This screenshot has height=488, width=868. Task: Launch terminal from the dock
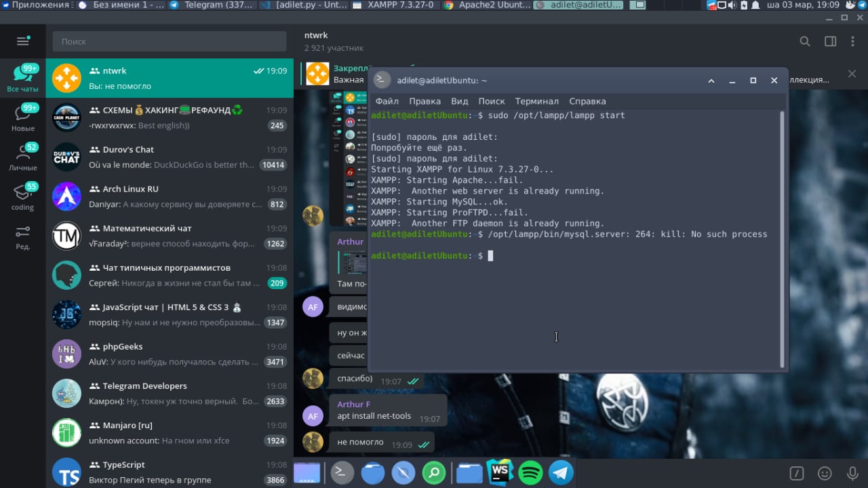click(x=342, y=472)
